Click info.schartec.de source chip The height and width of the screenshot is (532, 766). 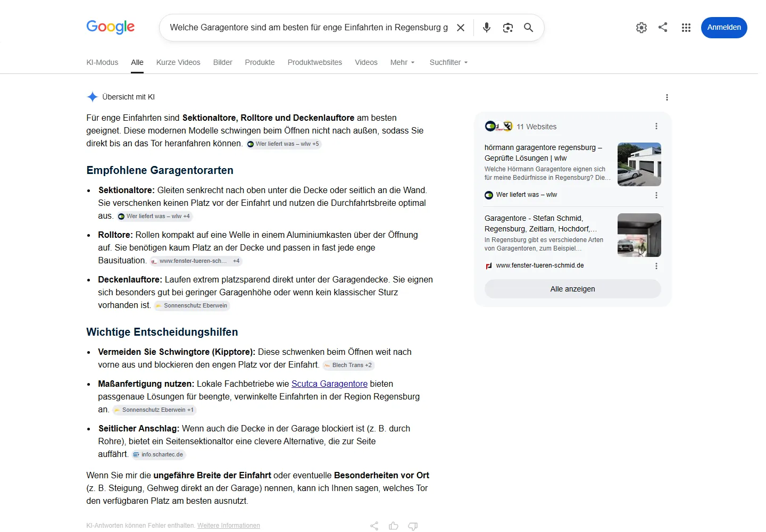pos(159,454)
